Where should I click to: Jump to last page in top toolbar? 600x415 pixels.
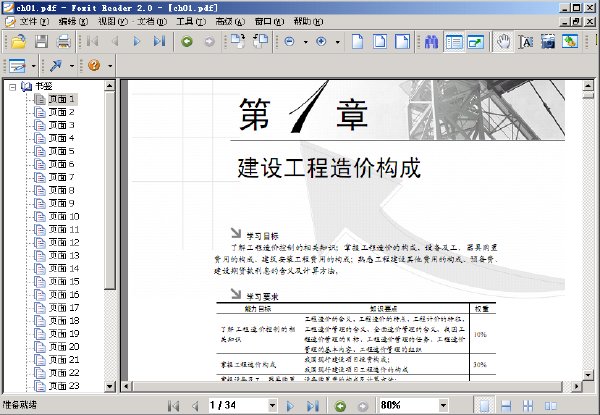click(159, 41)
